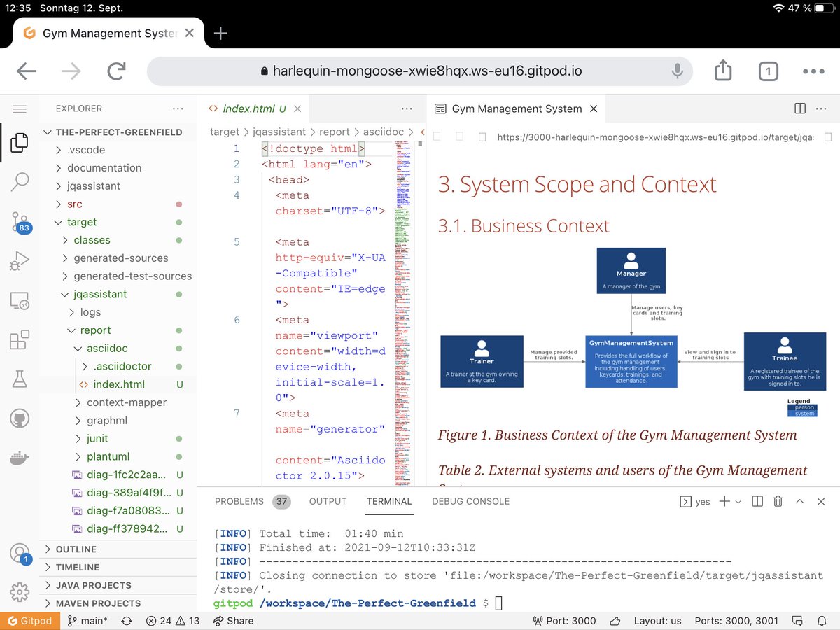This screenshot has height=630, width=840.
Task: Expand the classes folder
Action: click(x=92, y=240)
